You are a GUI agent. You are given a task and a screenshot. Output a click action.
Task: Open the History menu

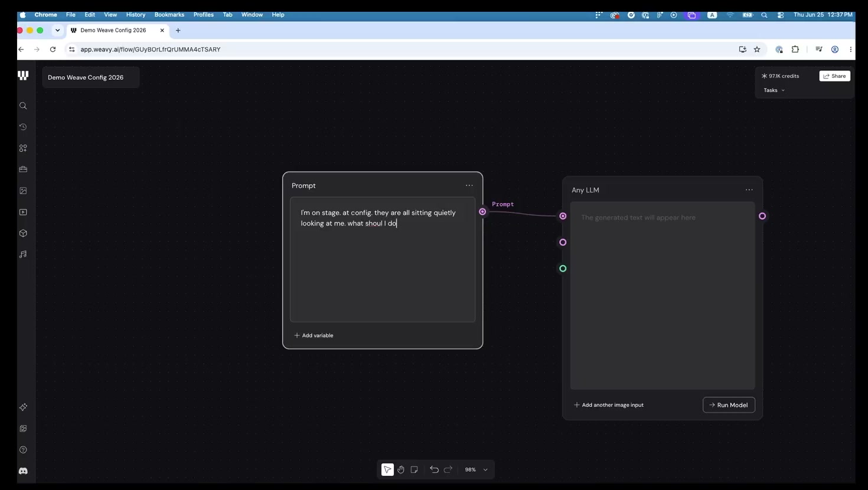point(136,15)
